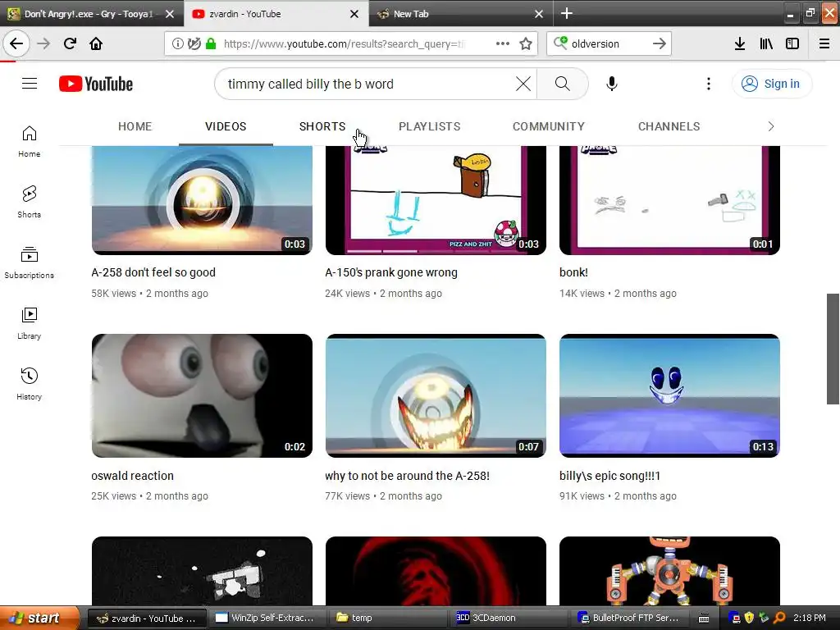Open the Firefox hamburger menu

pos(824,43)
